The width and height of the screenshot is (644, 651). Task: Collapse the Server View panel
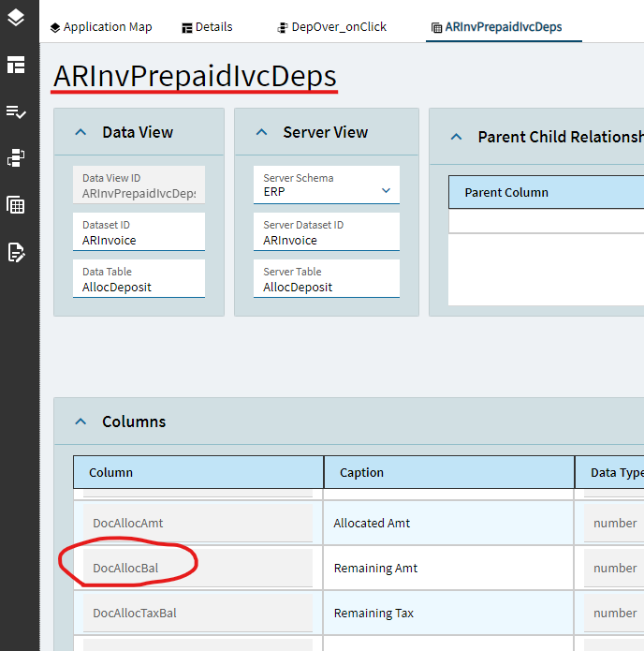click(261, 133)
